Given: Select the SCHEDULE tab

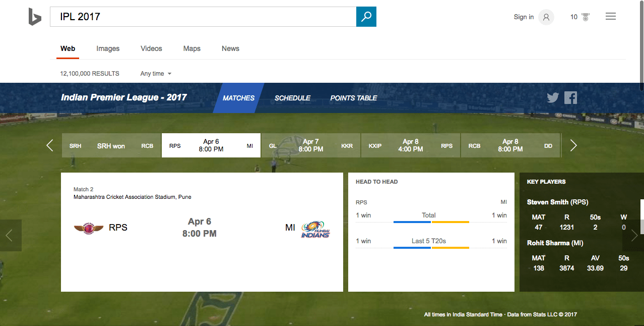Looking at the screenshot, I should [x=292, y=98].
